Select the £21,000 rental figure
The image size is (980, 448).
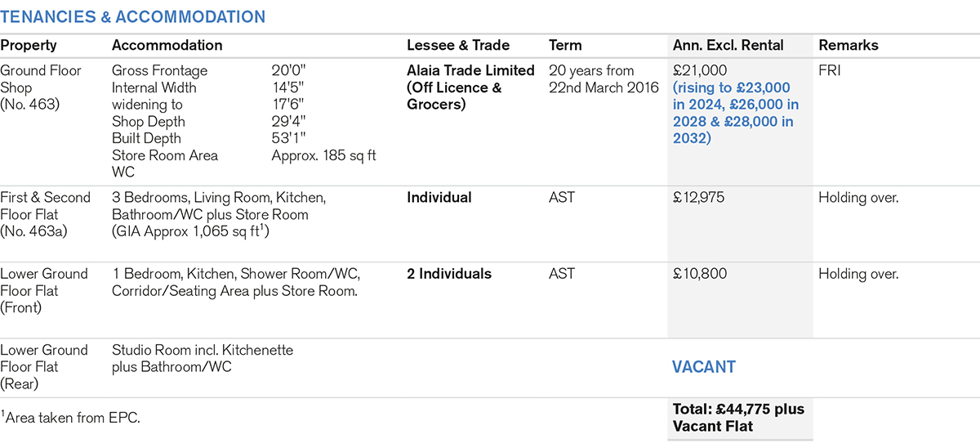click(699, 70)
